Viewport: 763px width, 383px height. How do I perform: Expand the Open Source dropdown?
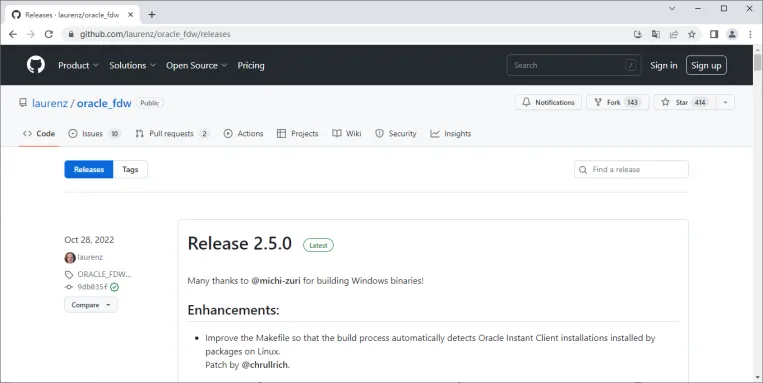point(197,65)
